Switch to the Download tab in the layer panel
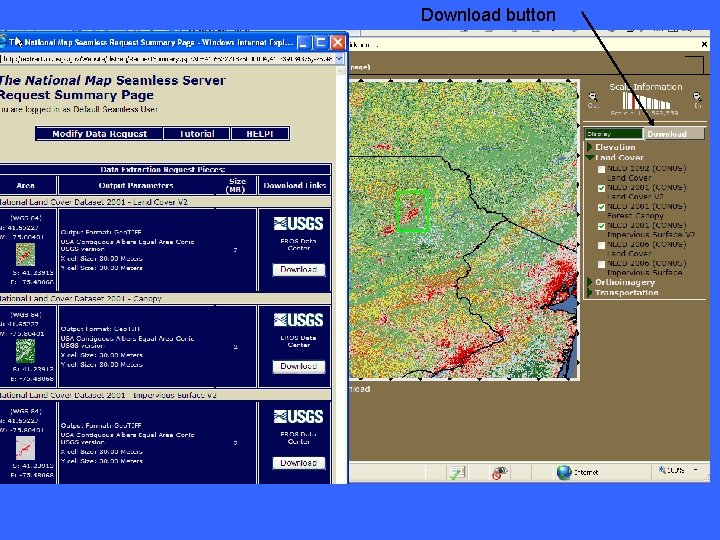 click(674, 134)
